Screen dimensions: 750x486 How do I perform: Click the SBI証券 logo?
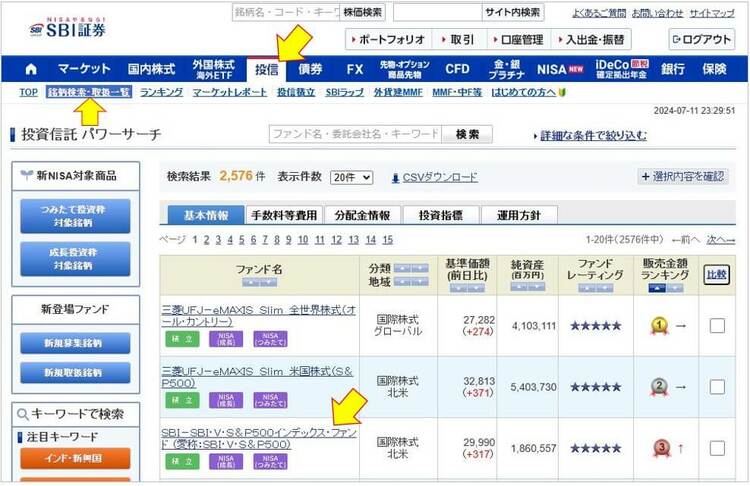click(67, 28)
